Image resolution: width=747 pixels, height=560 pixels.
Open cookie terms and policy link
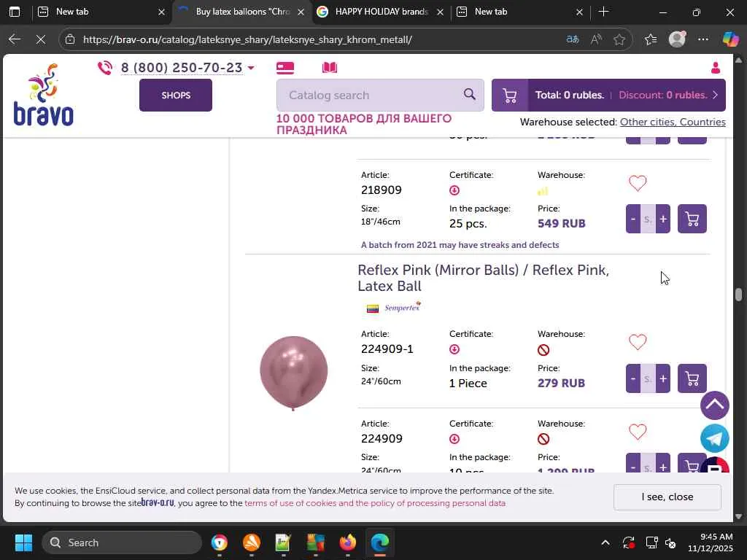(375, 503)
